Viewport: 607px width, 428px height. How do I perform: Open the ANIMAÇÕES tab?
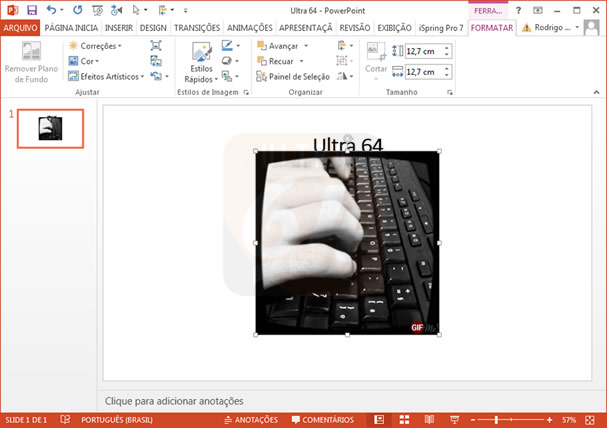click(x=250, y=28)
